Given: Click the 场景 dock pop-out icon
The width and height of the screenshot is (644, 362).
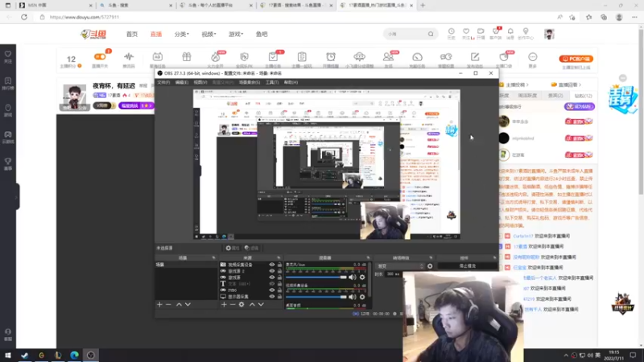Looking at the screenshot, I should coord(213,257).
